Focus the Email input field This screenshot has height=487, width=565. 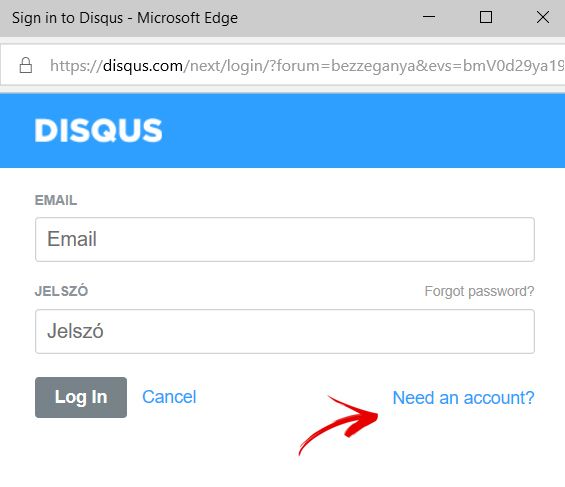(285, 239)
